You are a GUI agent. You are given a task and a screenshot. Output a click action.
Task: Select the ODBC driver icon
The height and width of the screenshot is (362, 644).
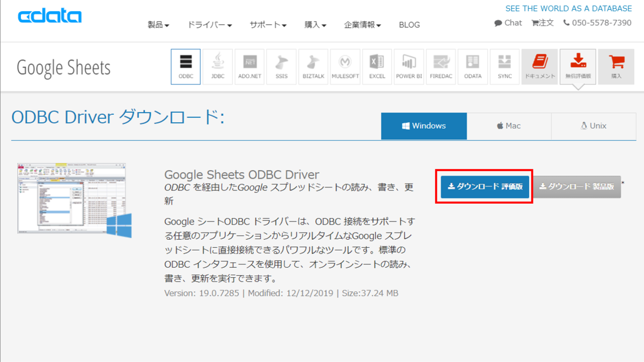186,67
